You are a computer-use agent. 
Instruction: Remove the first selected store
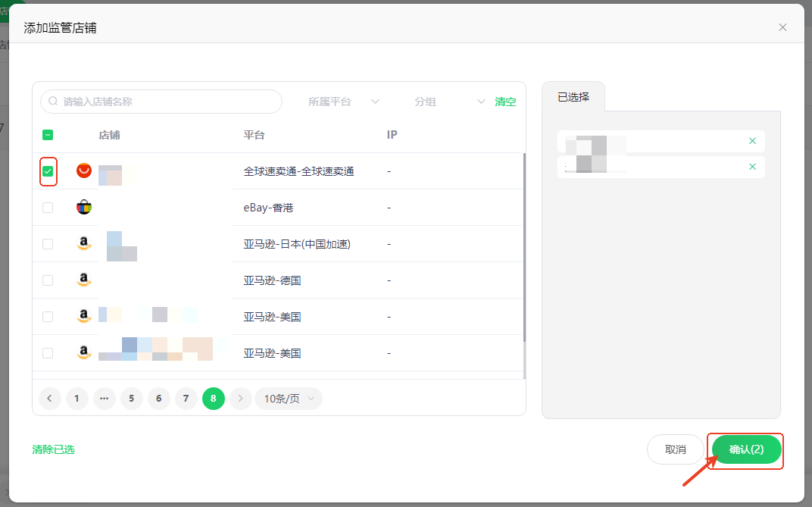click(752, 141)
